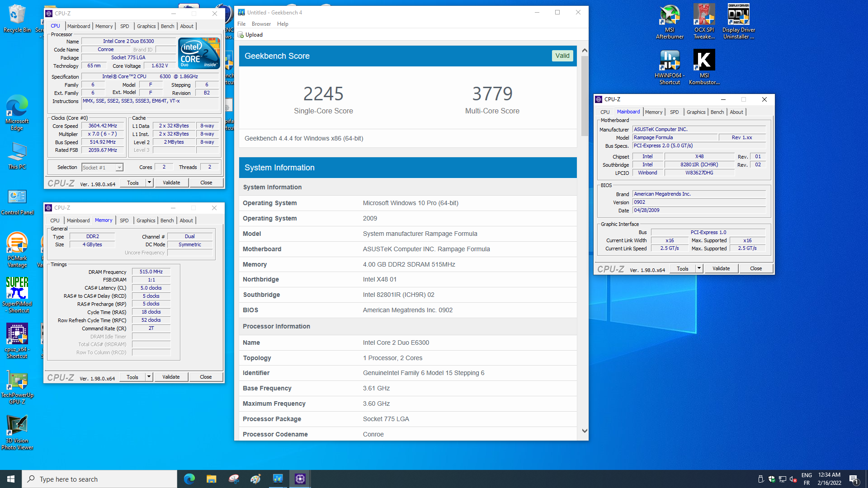Click Close in mainboard CPU-Z window
Screen dimensions: 868x488
coord(756,268)
